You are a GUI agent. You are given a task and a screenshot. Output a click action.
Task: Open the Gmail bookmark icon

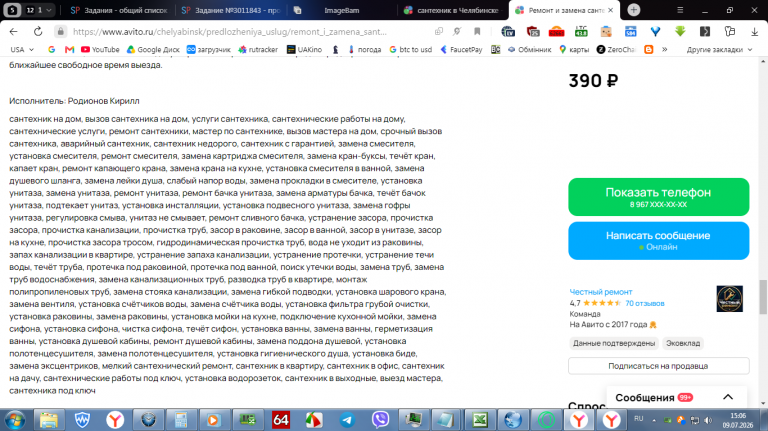pyautogui.click(x=70, y=49)
